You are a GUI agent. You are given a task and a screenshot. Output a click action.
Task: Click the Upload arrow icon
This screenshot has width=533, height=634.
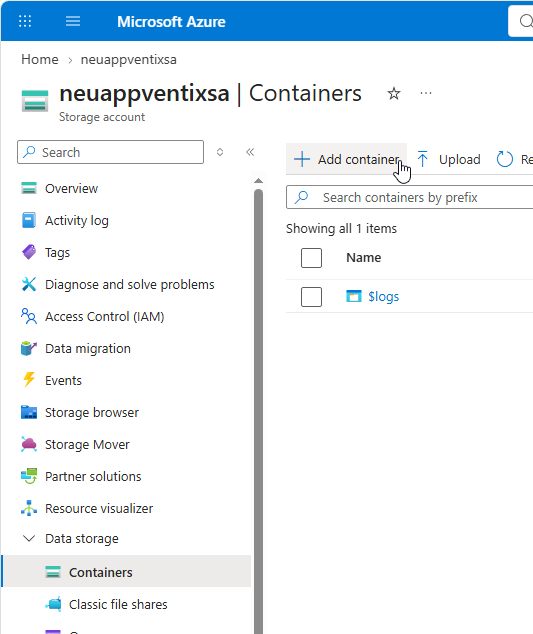(x=423, y=159)
